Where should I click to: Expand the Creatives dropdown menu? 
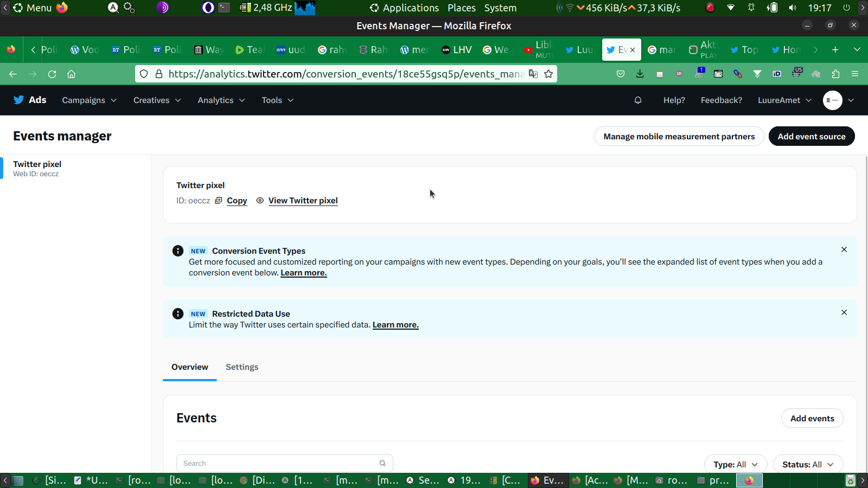[x=157, y=100]
